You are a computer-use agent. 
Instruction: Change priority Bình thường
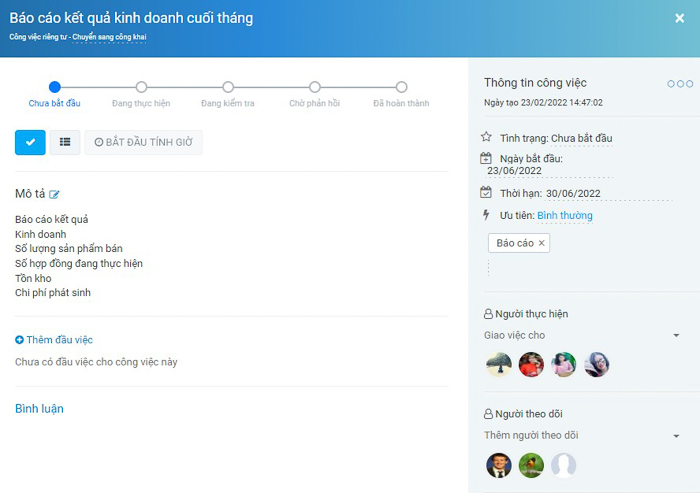tap(565, 215)
